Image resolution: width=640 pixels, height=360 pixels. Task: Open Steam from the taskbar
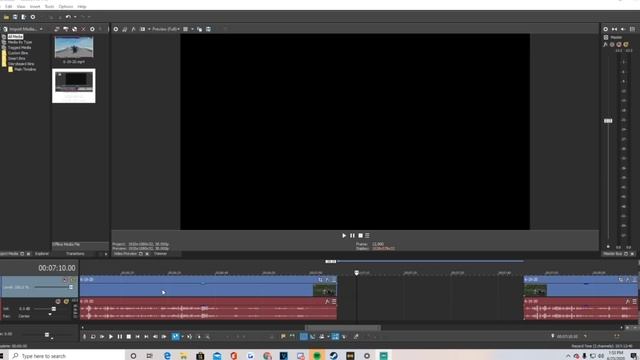(333, 356)
